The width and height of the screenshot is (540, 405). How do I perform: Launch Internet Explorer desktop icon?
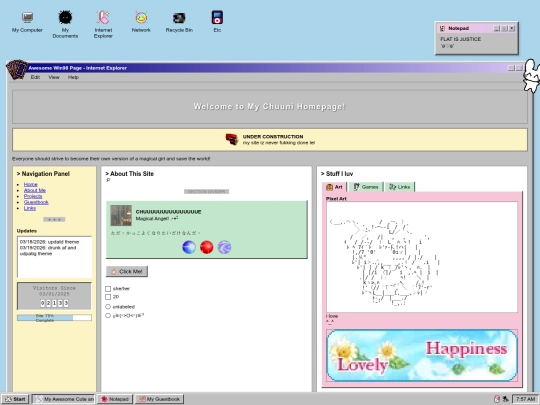click(103, 24)
